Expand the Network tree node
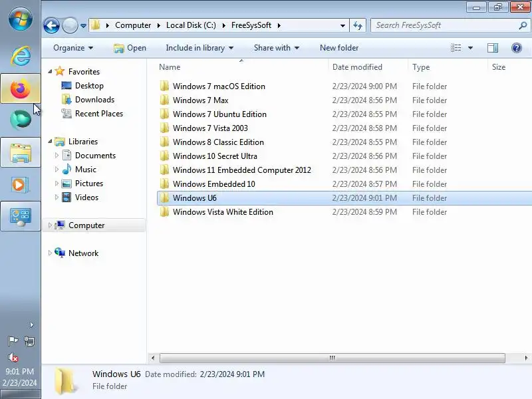The width and height of the screenshot is (532, 399). 50,253
